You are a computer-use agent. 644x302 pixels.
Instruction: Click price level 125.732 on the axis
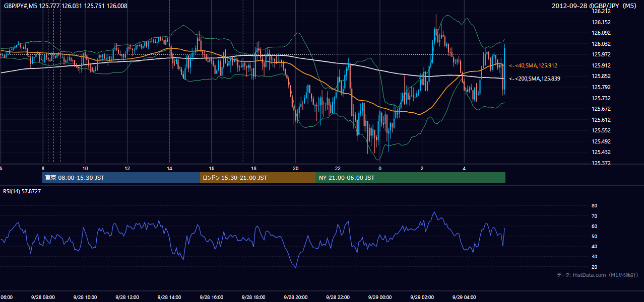pos(601,98)
